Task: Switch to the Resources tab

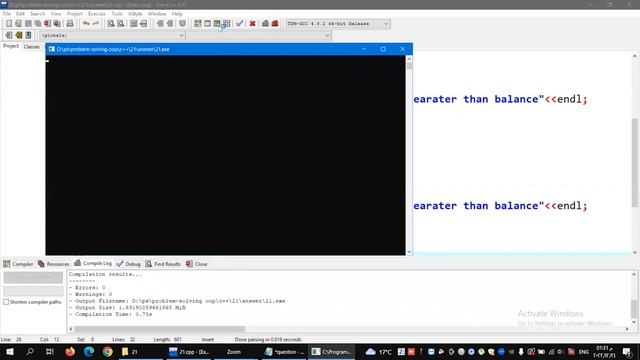Action: [x=53, y=264]
